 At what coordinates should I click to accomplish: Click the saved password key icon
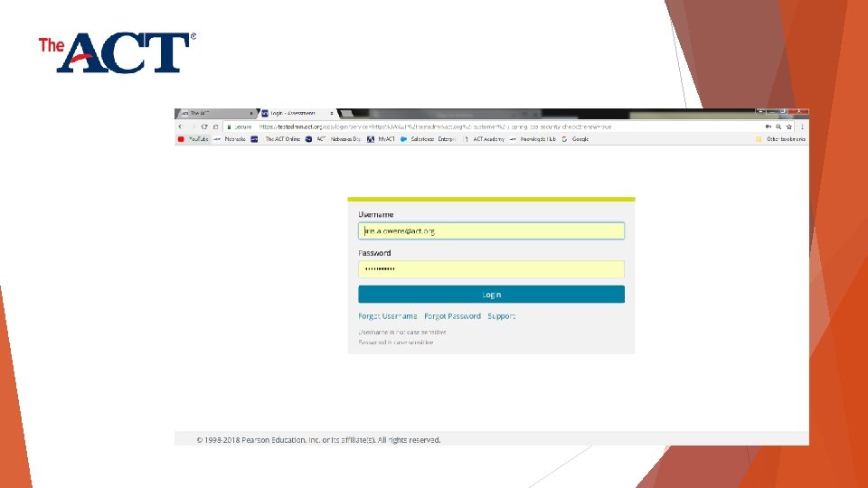(x=769, y=127)
